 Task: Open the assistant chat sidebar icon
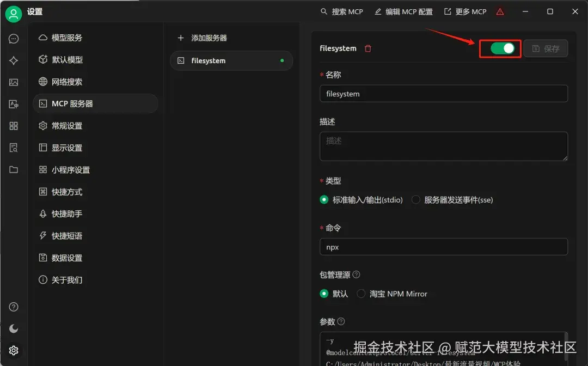14,39
